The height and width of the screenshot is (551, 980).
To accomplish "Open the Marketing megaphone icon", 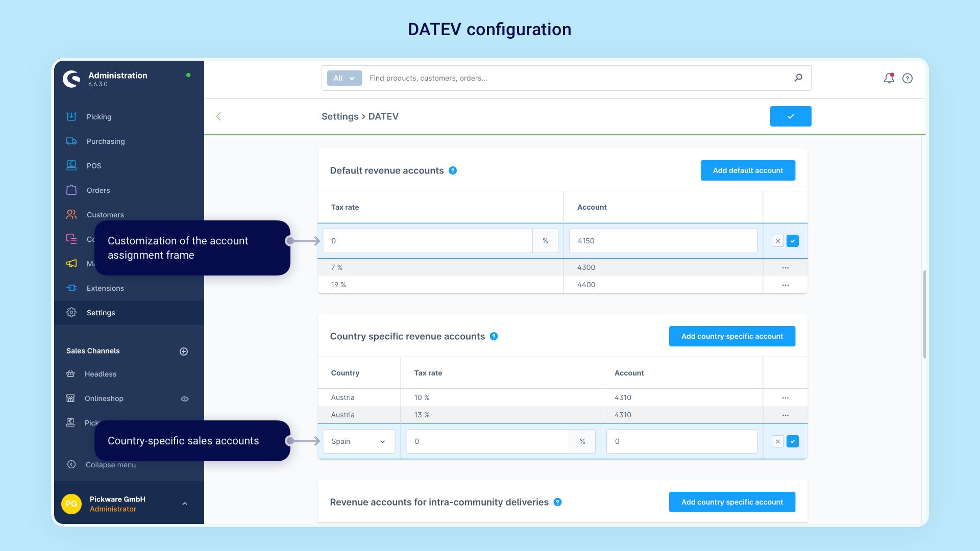I will [71, 263].
